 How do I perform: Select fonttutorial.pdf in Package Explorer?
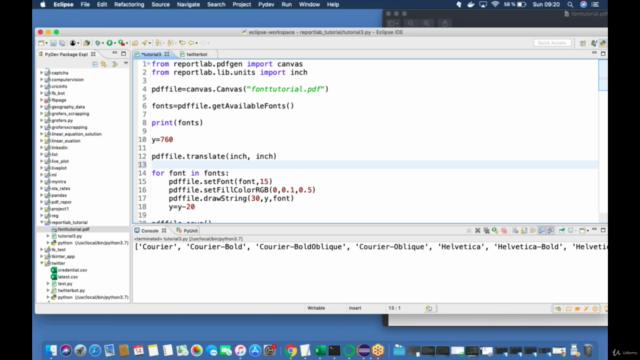click(x=73, y=229)
